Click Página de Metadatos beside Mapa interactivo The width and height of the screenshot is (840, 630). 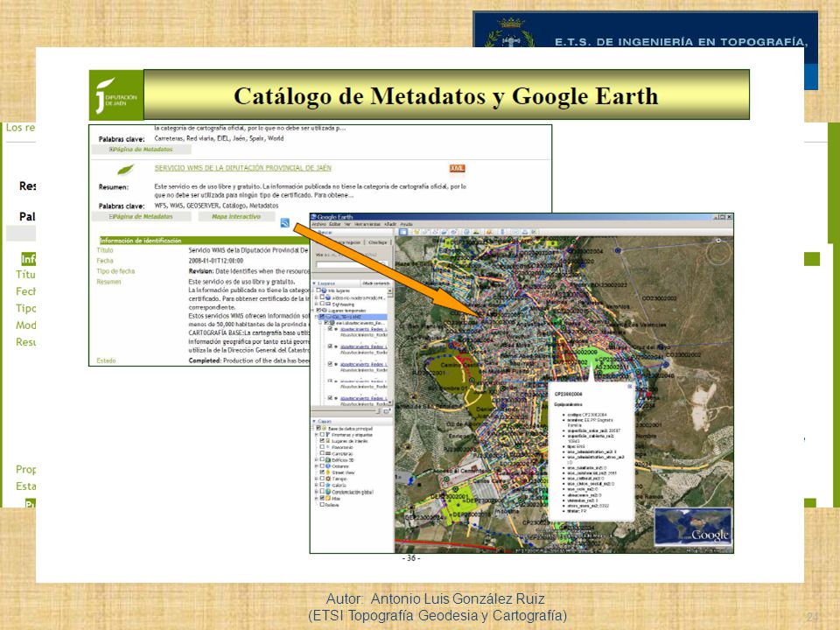(x=142, y=216)
